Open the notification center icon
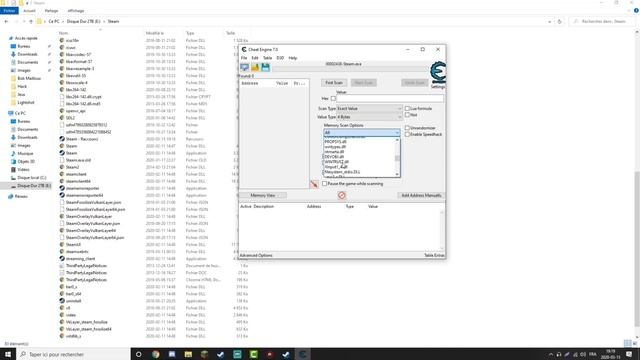This screenshot has height=360, width=640. pyautogui.click(x=629, y=354)
